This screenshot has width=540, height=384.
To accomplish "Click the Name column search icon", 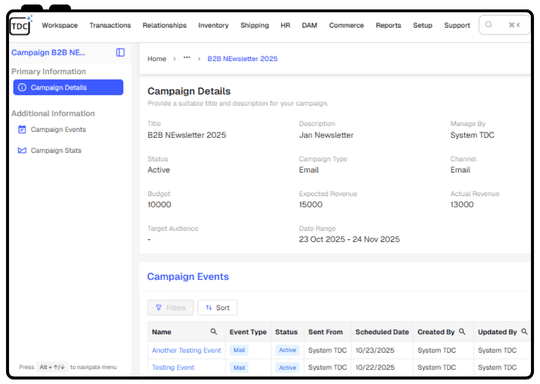I will point(214,331).
